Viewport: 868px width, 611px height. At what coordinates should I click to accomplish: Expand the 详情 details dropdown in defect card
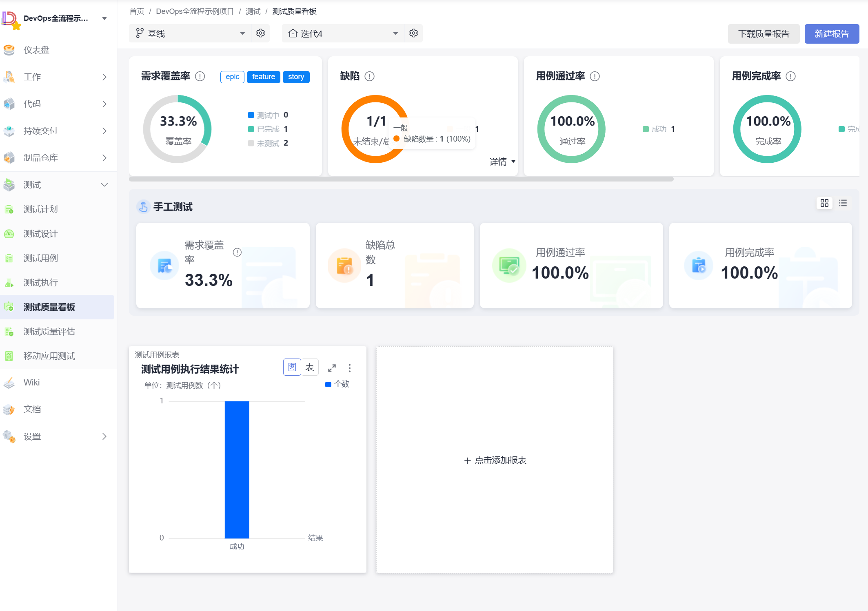pos(502,162)
